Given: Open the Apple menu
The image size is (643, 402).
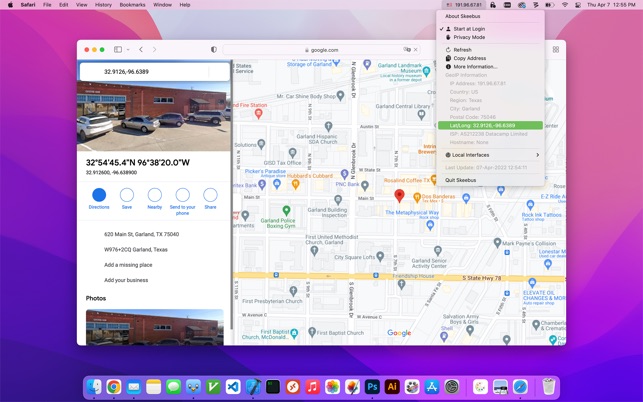Looking at the screenshot, I should (10, 5).
